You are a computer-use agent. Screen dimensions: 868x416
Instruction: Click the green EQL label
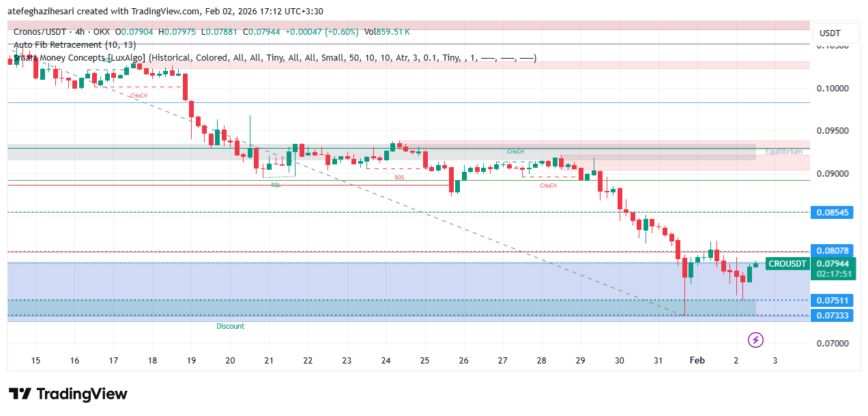(x=276, y=185)
